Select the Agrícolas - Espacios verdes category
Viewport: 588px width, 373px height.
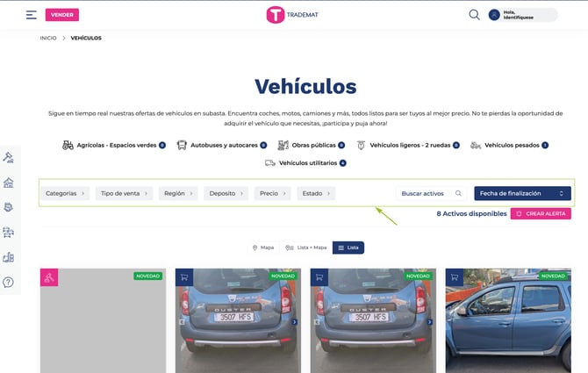[x=114, y=145]
